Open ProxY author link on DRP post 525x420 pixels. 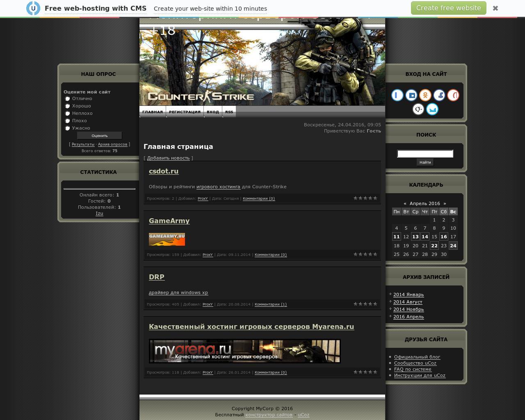208,304
